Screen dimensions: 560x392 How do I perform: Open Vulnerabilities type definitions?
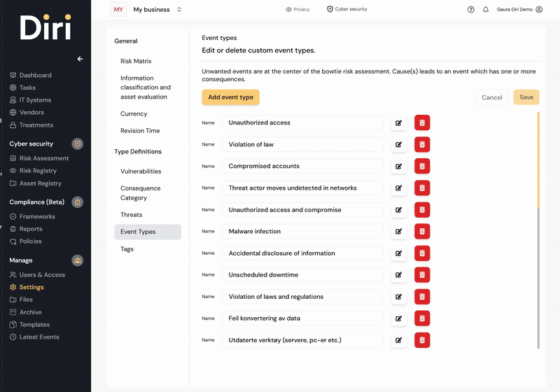click(141, 171)
